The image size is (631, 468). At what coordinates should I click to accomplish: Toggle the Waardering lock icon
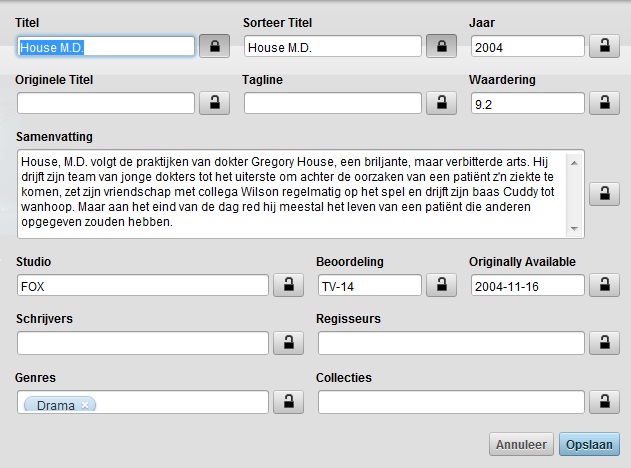(604, 102)
